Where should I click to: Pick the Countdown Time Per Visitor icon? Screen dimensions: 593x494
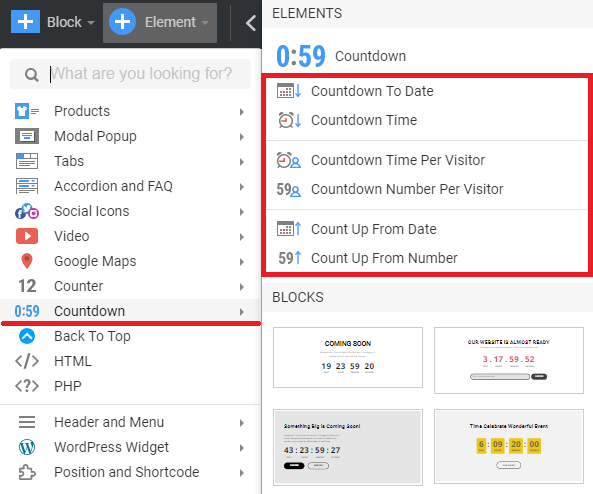(289, 160)
